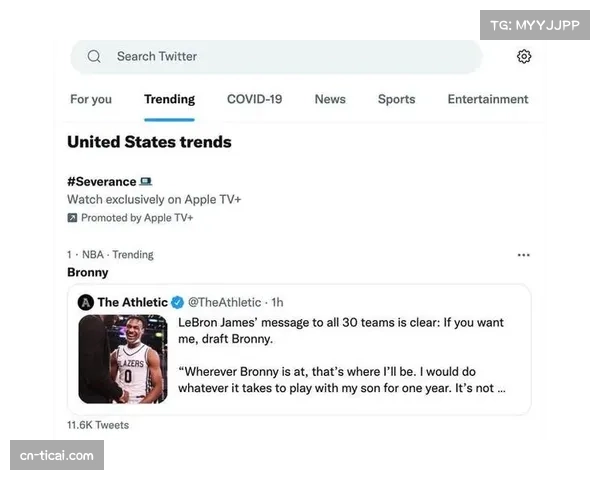The height and width of the screenshot is (480, 600).
Task: Click the laptop emoji beside #Severance
Action: tap(146, 182)
